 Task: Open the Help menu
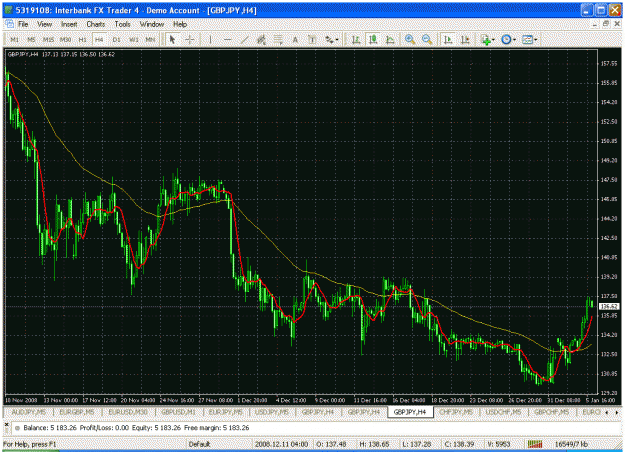pyautogui.click(x=180, y=24)
